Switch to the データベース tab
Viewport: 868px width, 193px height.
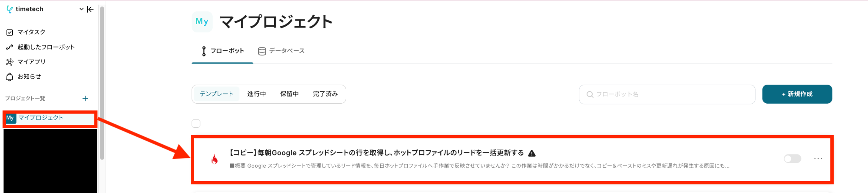click(x=281, y=51)
